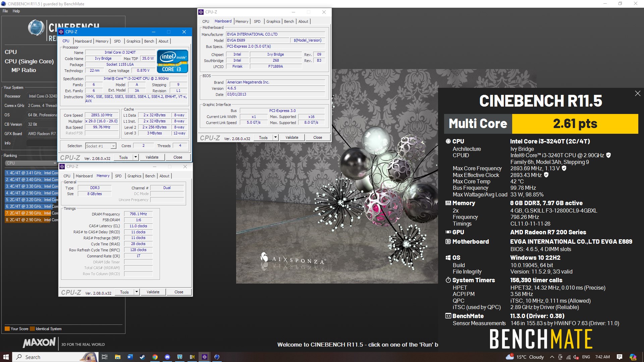Open Google Chrome from taskbar
This screenshot has height=362, width=644.
point(155,357)
